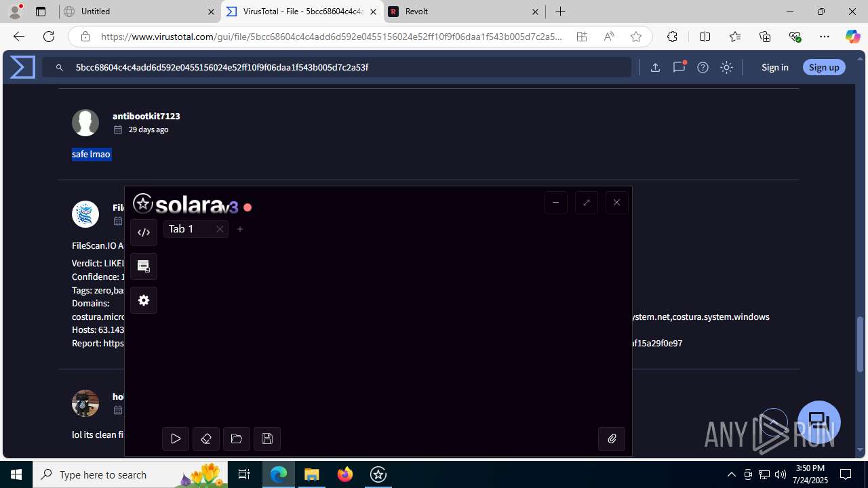Click the VirusTotal logo icon
Image resolution: width=868 pixels, height=488 pixels.
(22, 67)
